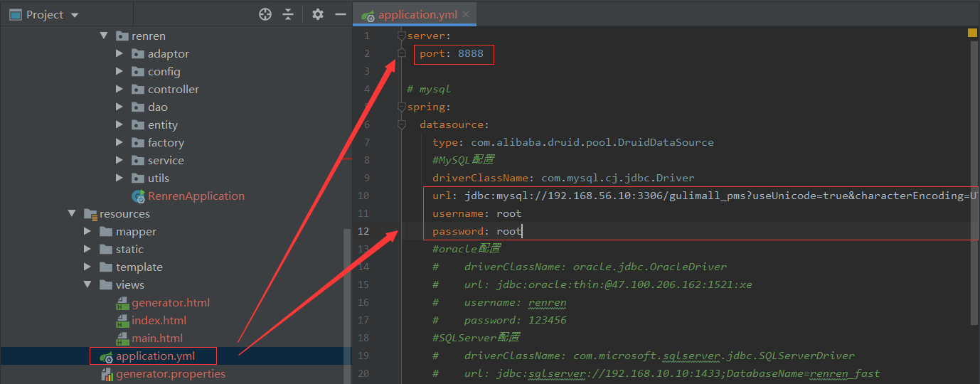Click the locate/scroll-from-source target icon
980x384 pixels.
[x=265, y=14]
